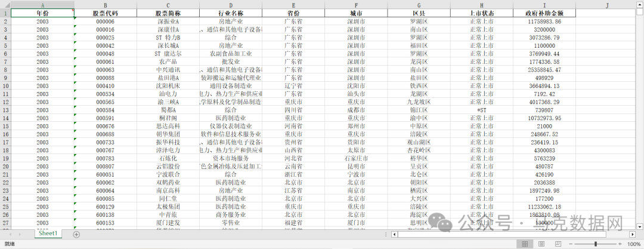This screenshot has height=249, width=644.
Task: Click the zoom in plus button
Action: (620, 244)
